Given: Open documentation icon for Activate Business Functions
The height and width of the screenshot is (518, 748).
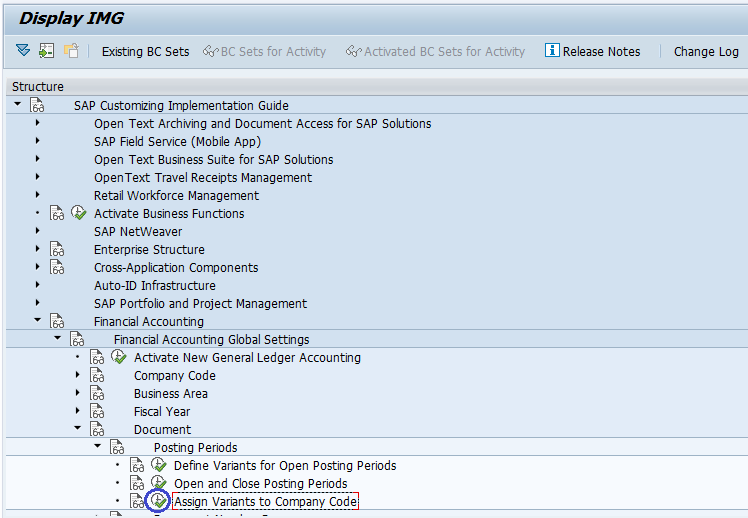Looking at the screenshot, I should coord(57,213).
